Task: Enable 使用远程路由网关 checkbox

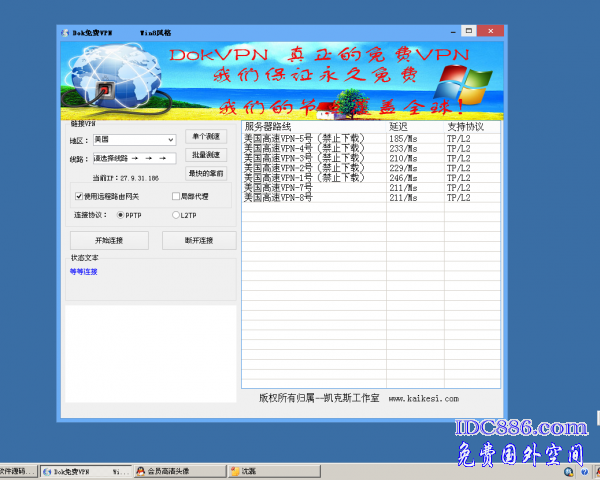Action: 80,196
